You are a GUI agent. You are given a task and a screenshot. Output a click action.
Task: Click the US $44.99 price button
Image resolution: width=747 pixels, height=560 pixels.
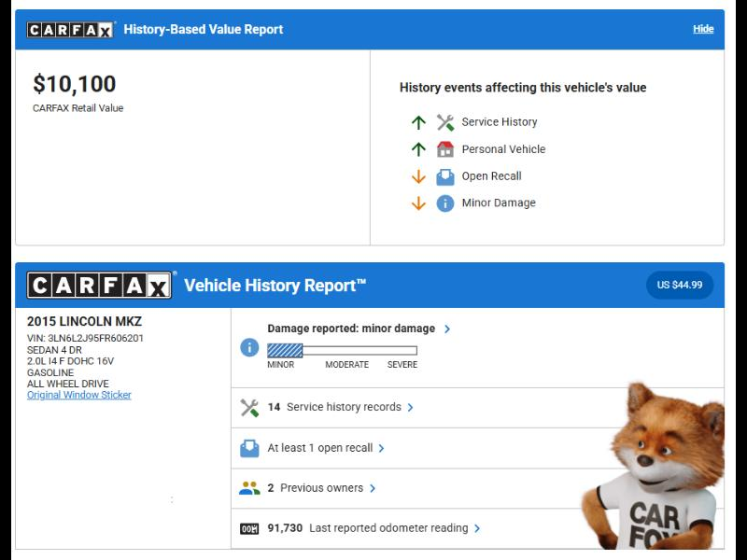pyautogui.click(x=679, y=285)
